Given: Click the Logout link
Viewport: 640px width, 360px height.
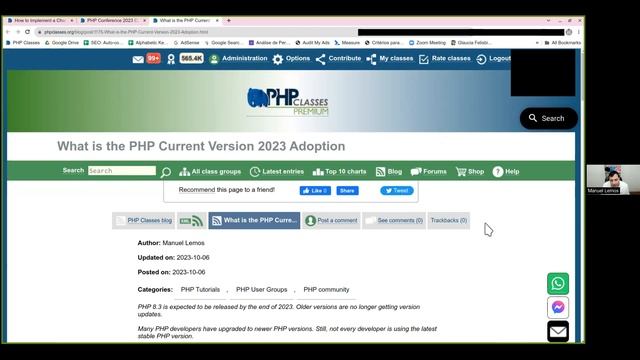Looking at the screenshot, I should click(493, 59).
